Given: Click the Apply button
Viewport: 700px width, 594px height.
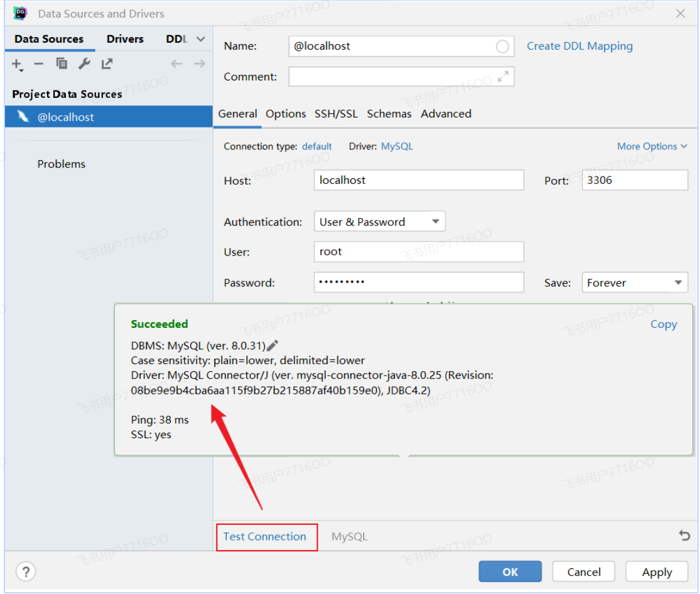Looking at the screenshot, I should [657, 571].
